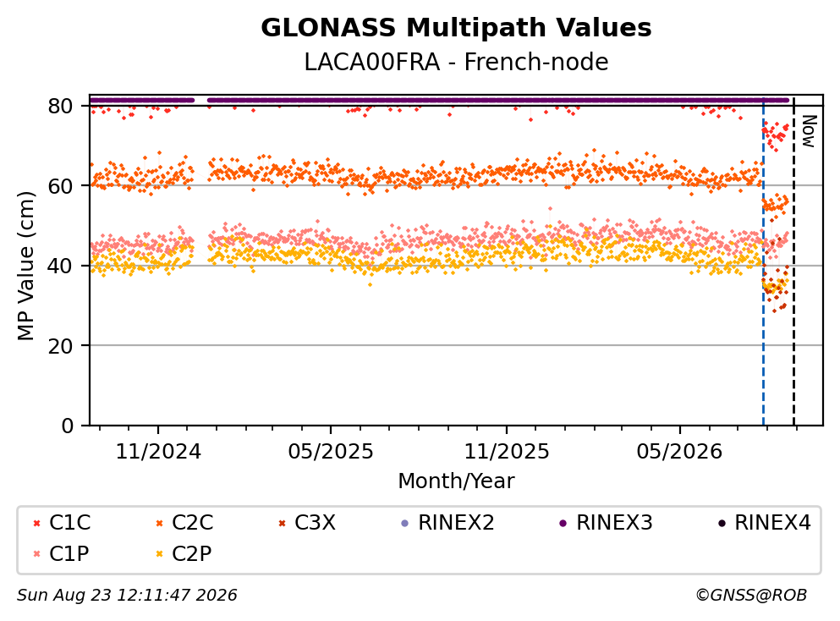Viewport: 840px width, 621px height.
Task: Click the C3X dark red legend marker
Action: click(x=282, y=523)
